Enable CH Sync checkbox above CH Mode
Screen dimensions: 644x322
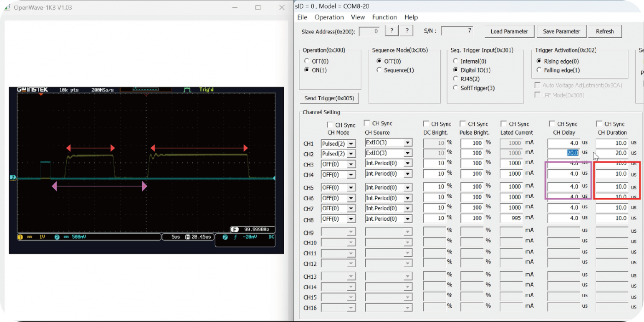pyautogui.click(x=330, y=125)
